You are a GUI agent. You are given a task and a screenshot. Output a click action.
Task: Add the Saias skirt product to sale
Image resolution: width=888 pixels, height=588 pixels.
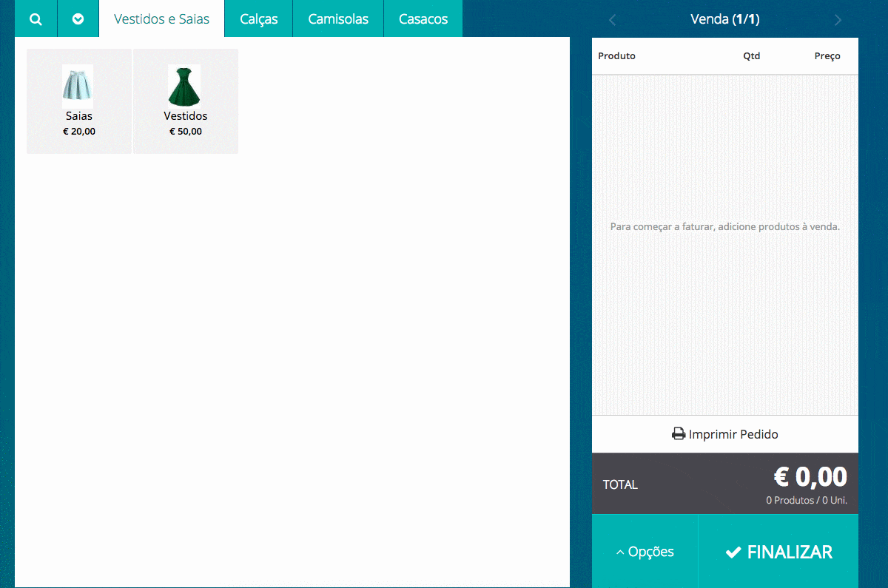click(79, 101)
